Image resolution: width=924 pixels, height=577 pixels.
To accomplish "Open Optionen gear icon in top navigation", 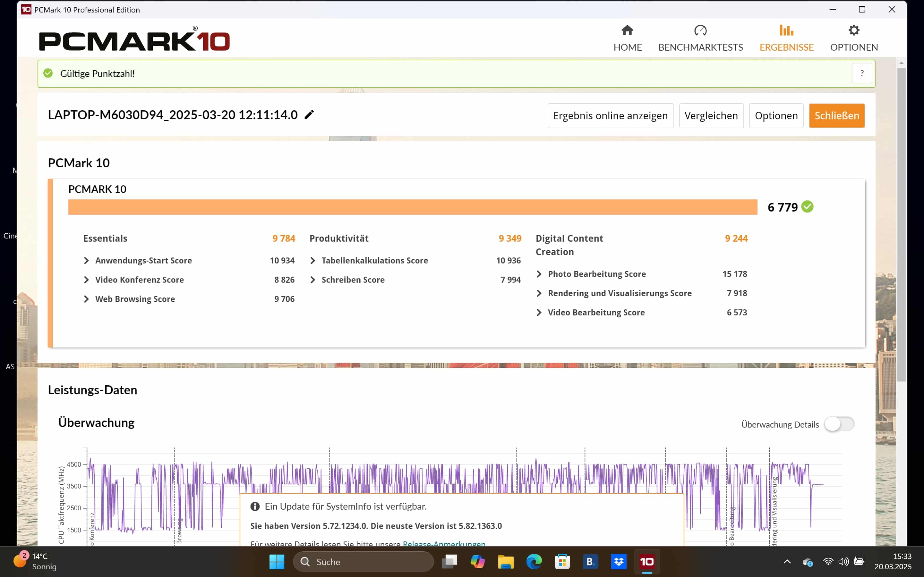I will point(853,30).
